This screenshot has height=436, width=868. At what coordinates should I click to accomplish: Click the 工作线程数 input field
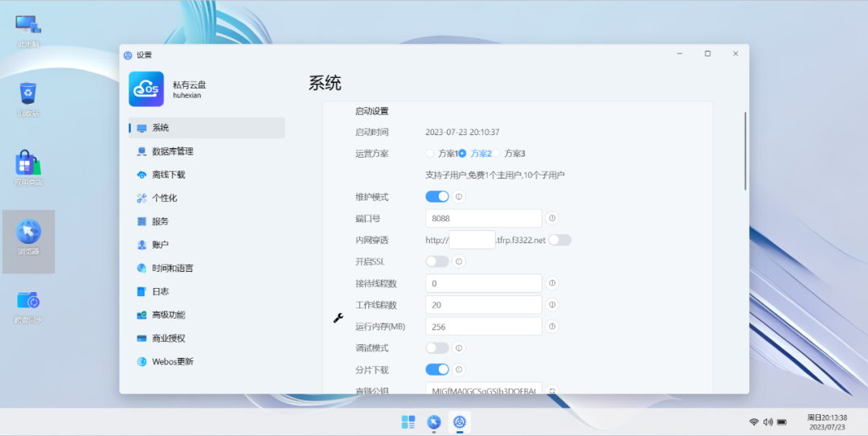[483, 305]
